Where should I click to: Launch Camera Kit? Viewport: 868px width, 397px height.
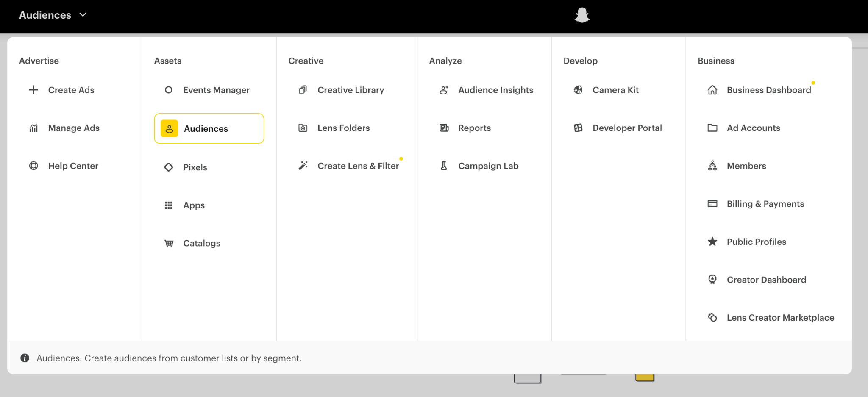tap(615, 90)
